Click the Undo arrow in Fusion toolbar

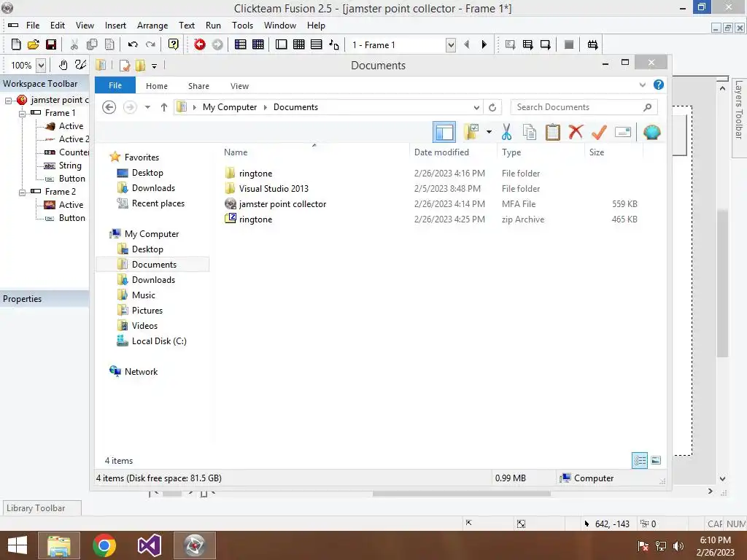click(133, 44)
